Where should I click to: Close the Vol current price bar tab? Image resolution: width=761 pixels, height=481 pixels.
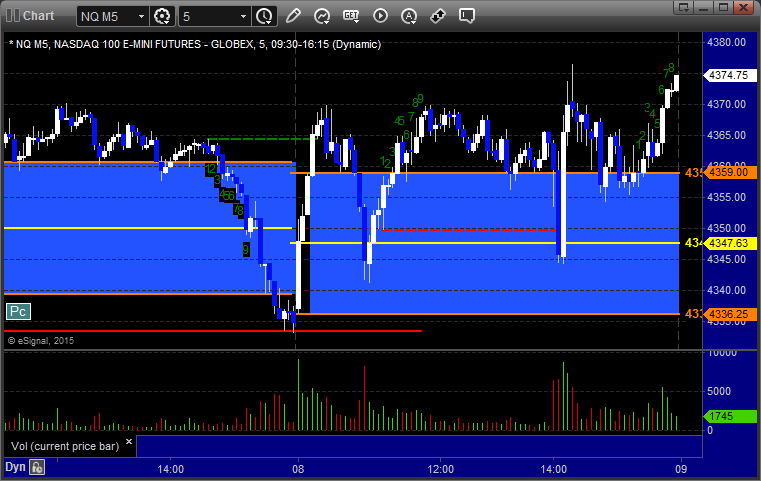click(x=129, y=442)
